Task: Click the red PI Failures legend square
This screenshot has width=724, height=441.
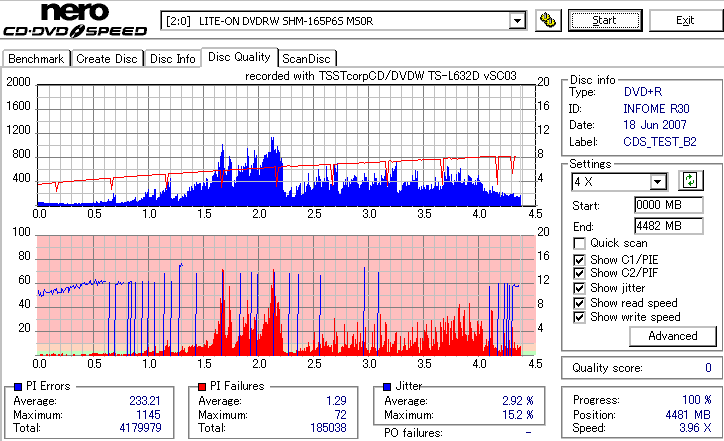Action: (202, 387)
